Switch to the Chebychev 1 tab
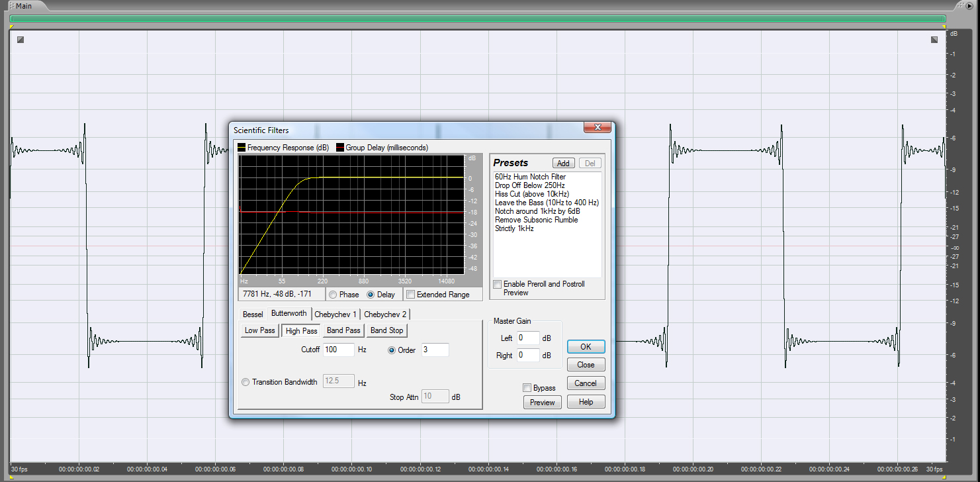The width and height of the screenshot is (980, 482). [x=335, y=314]
